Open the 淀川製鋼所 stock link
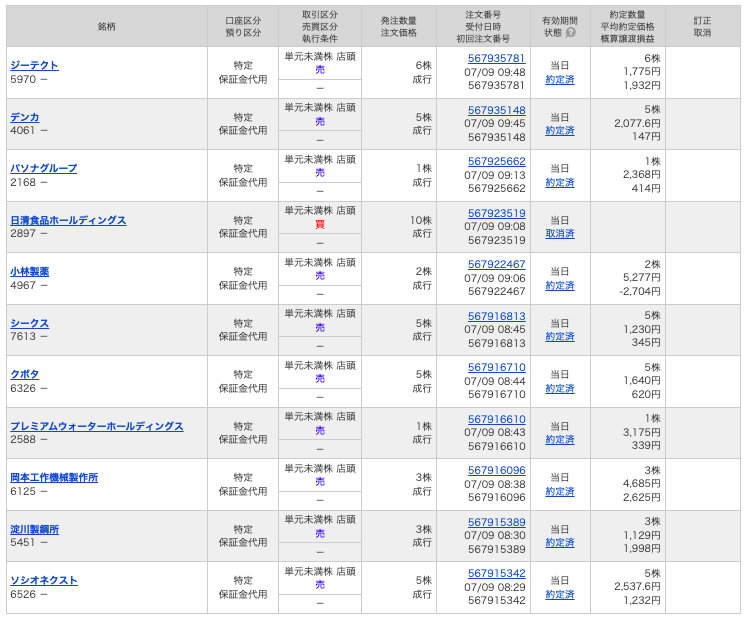 34,529
